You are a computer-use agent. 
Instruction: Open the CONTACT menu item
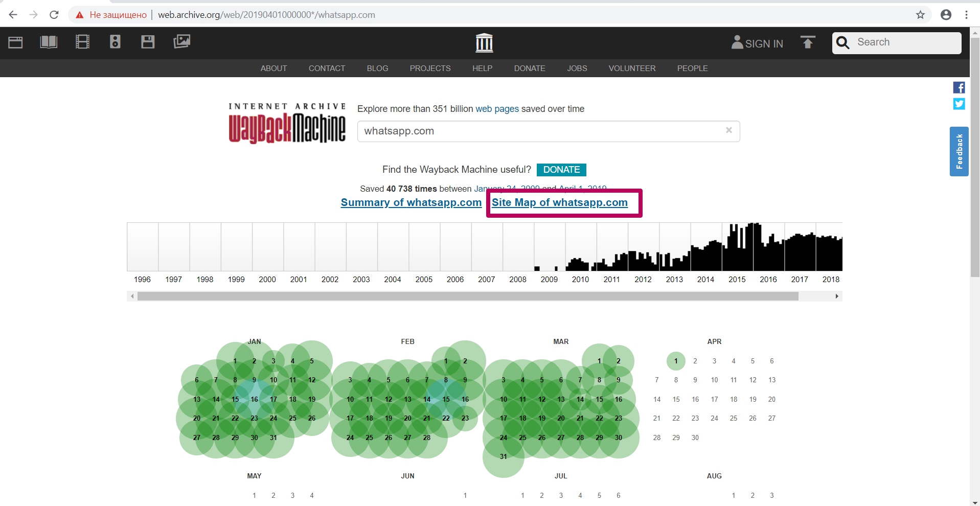pos(327,68)
